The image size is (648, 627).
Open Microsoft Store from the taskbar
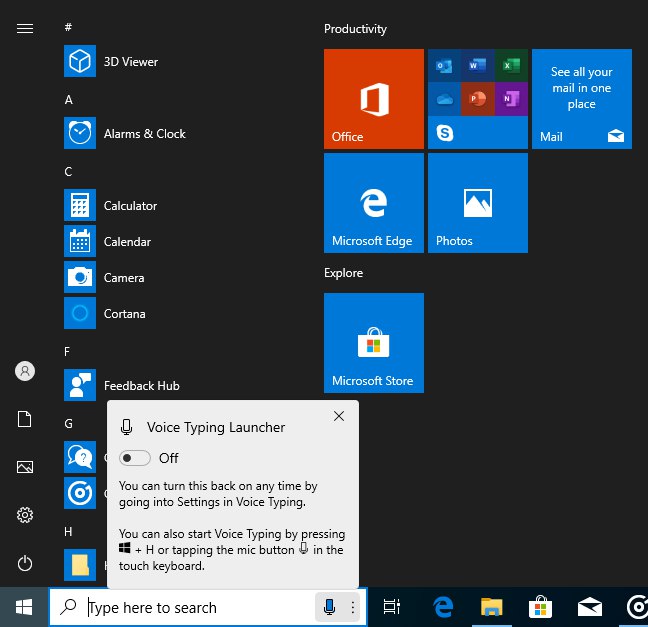point(541,607)
